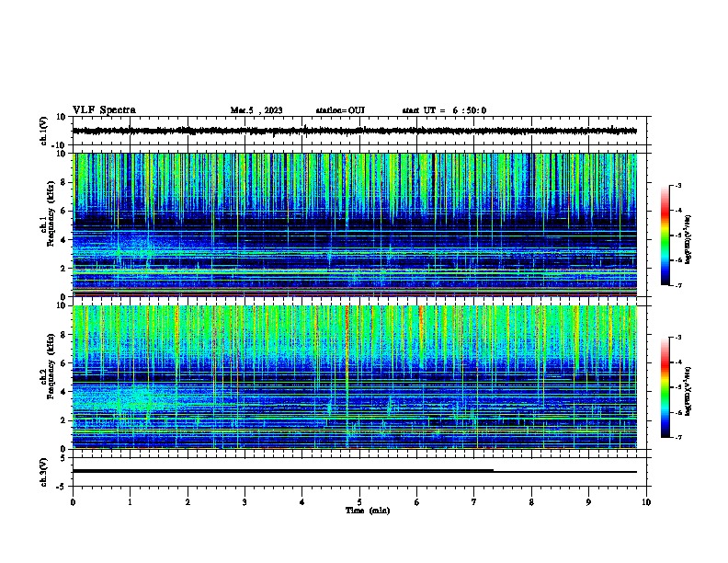Click time axis tick label 10

(x=646, y=501)
